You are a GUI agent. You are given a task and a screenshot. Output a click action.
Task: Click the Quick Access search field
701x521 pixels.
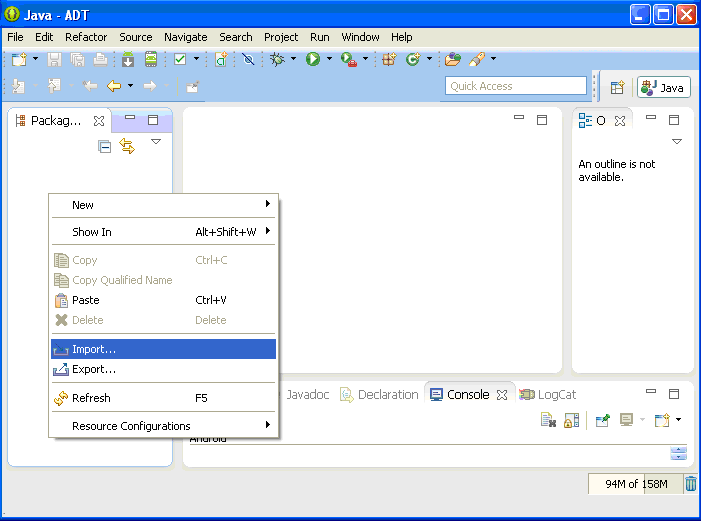515,86
